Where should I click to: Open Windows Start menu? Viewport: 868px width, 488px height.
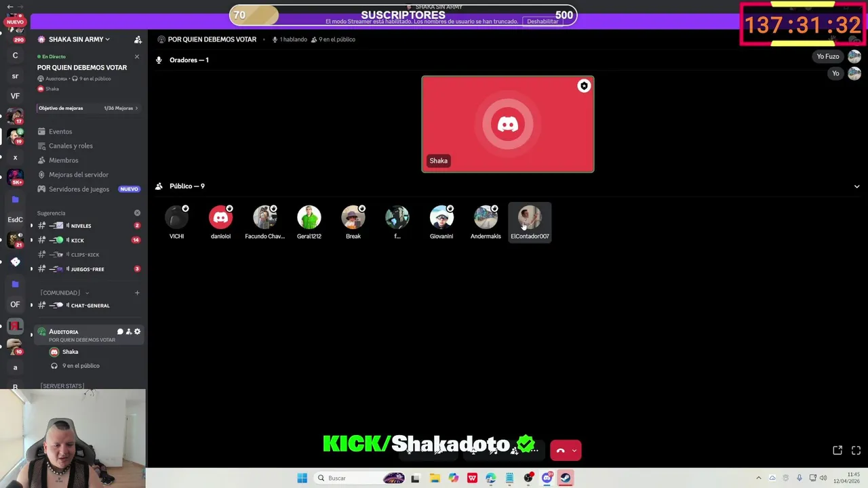(302, 478)
